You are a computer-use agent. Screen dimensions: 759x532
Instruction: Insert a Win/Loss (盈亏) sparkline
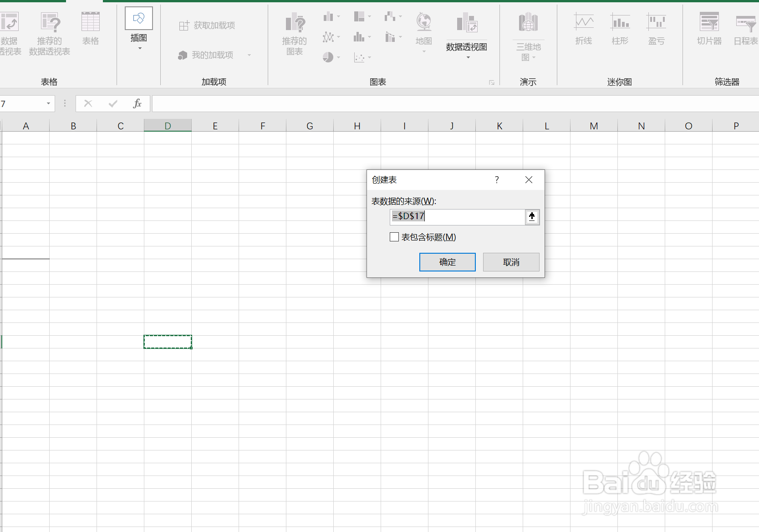point(656,28)
